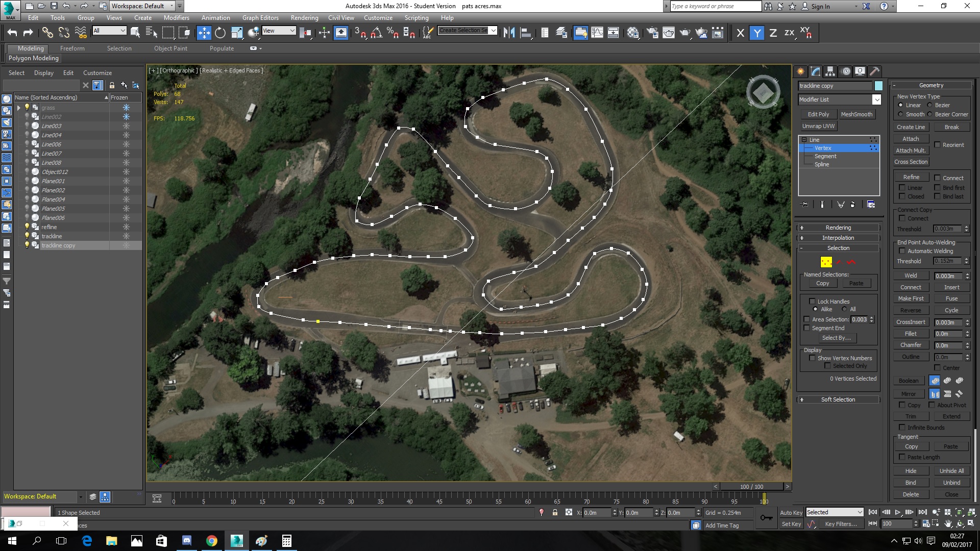Restrict transform to Z axis

coord(773,33)
